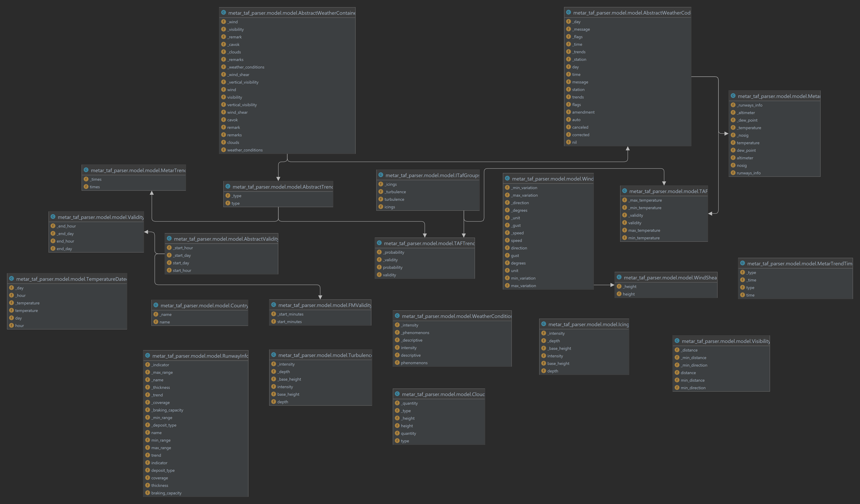Click the class icon on the TAF node
Screen dimensions: 860x504
(x=625, y=191)
